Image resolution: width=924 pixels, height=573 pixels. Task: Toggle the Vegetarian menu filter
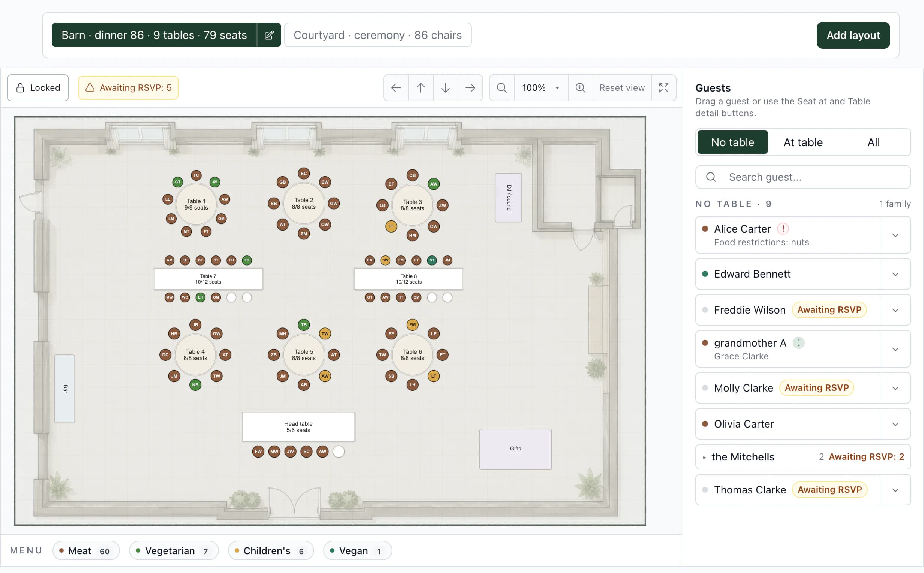(x=174, y=551)
